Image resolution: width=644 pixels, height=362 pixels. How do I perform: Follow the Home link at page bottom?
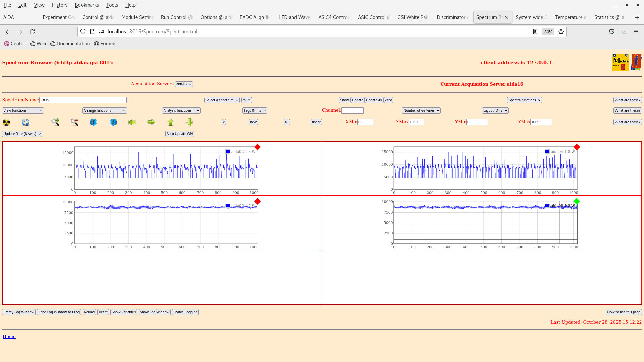tap(9, 336)
